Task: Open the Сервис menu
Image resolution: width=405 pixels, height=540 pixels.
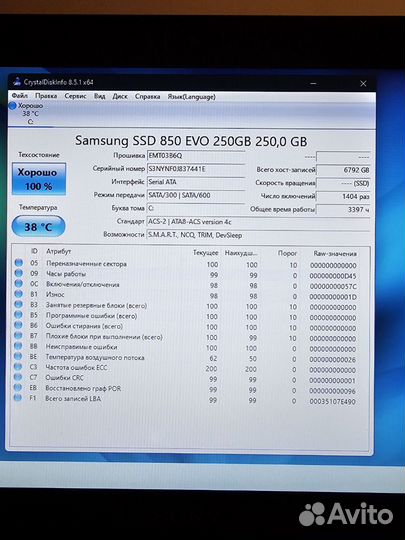Action: [75, 96]
